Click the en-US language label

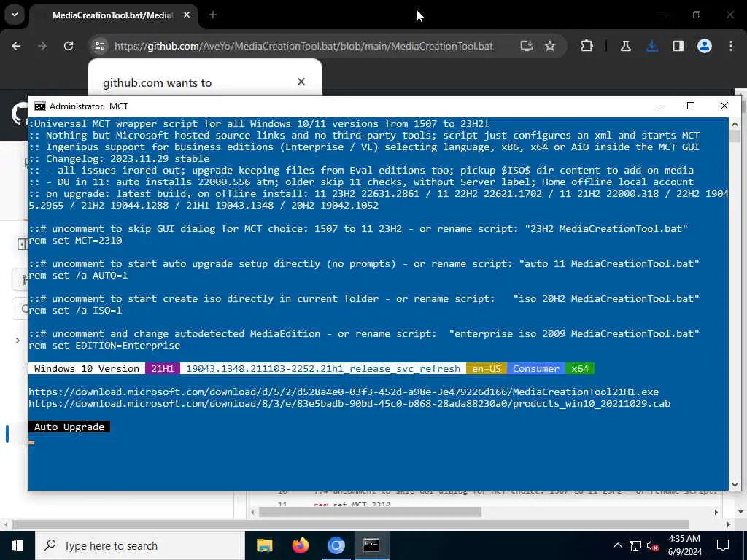click(x=487, y=368)
